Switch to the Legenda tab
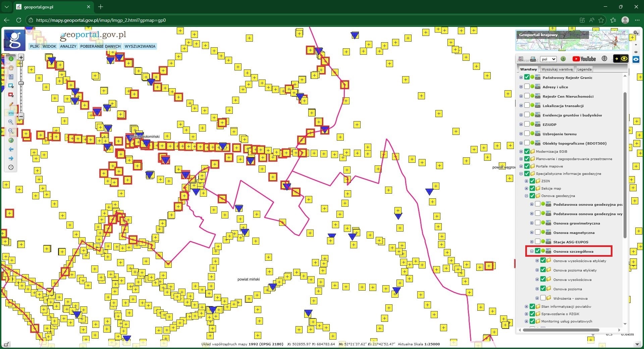 pos(584,69)
